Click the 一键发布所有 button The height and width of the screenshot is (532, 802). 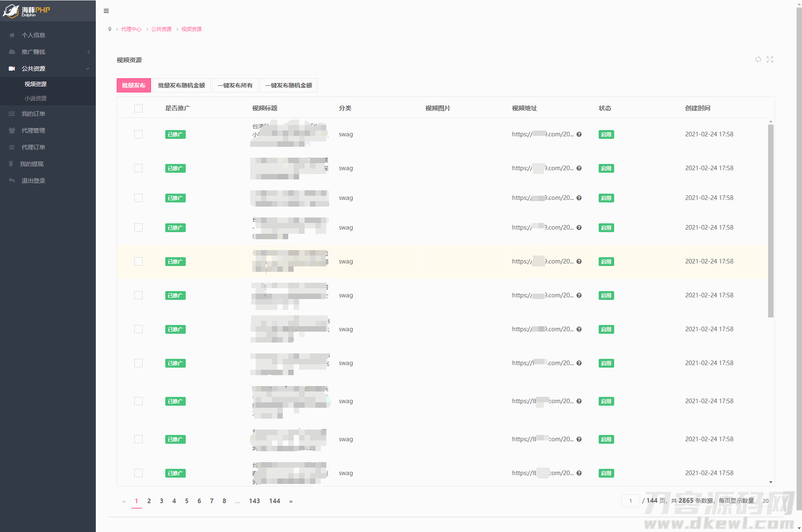click(235, 85)
